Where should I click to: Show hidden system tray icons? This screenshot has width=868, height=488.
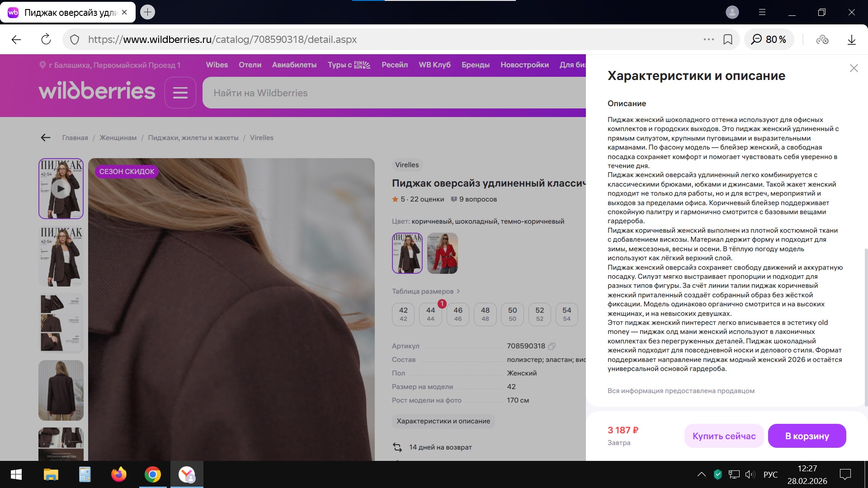click(701, 474)
